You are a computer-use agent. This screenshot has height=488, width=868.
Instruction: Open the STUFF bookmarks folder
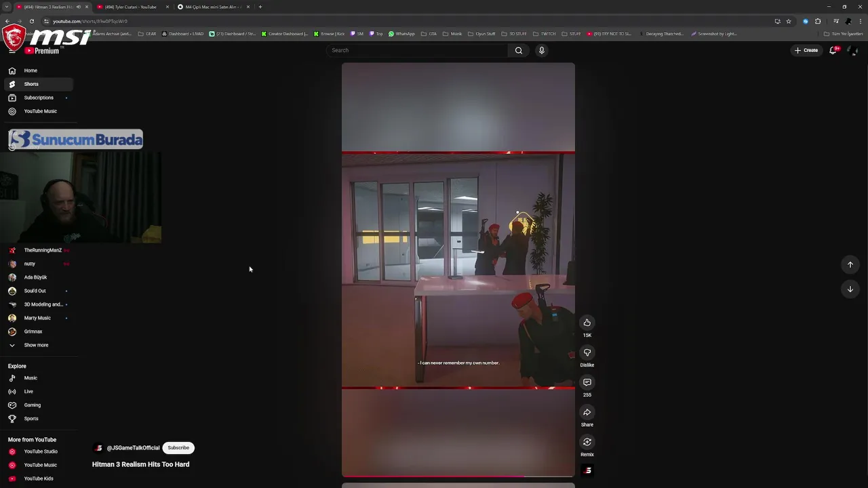(x=571, y=34)
